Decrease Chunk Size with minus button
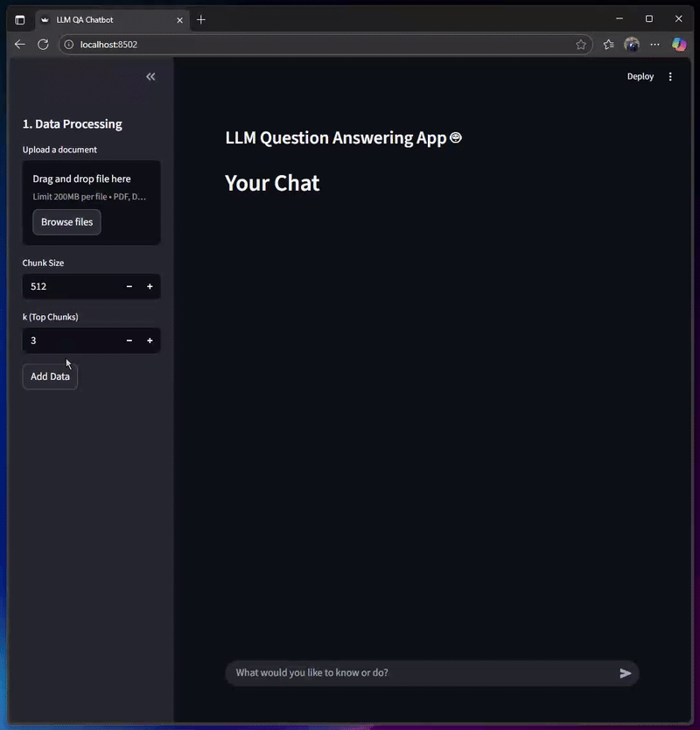This screenshot has width=700, height=730. click(129, 287)
